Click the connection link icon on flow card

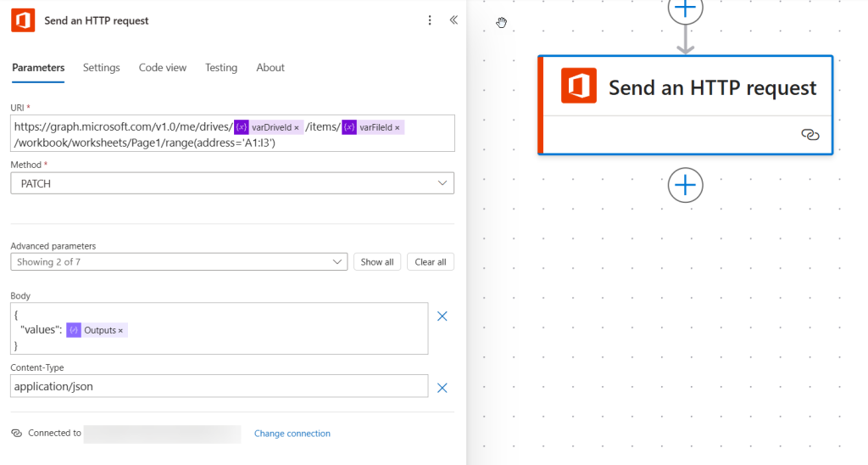click(810, 135)
